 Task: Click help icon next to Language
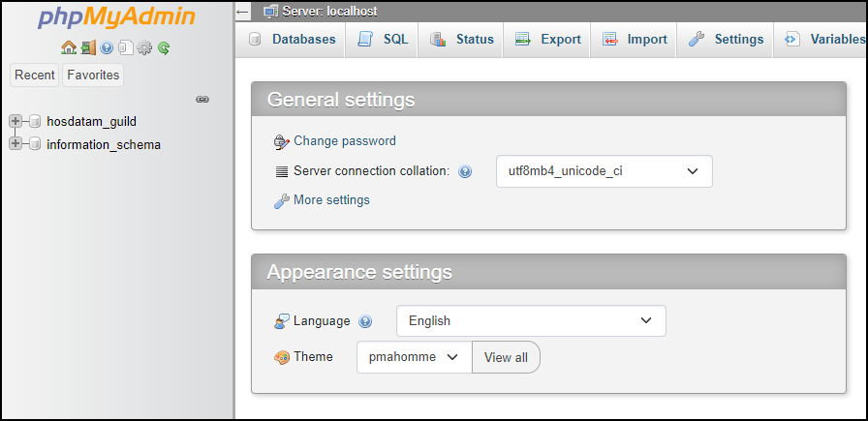pos(365,321)
